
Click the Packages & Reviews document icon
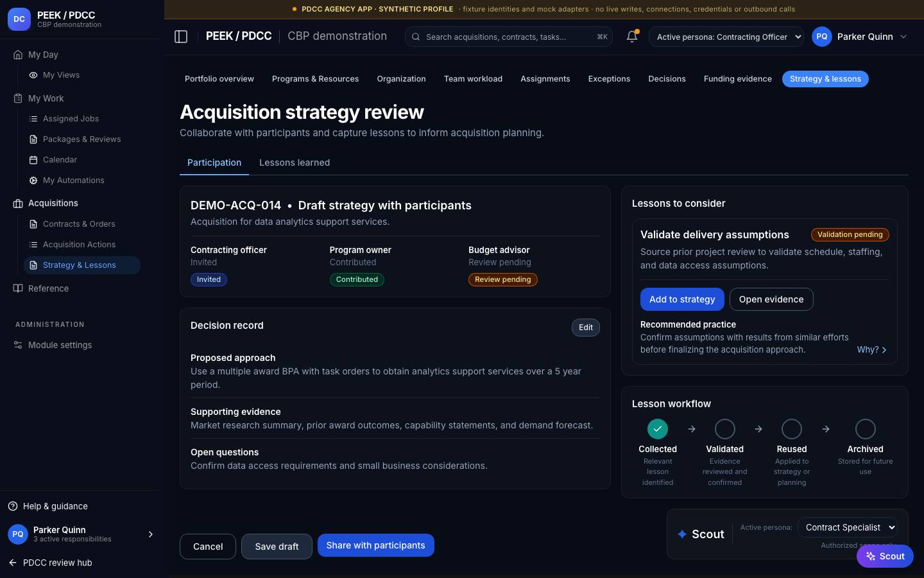pos(33,139)
